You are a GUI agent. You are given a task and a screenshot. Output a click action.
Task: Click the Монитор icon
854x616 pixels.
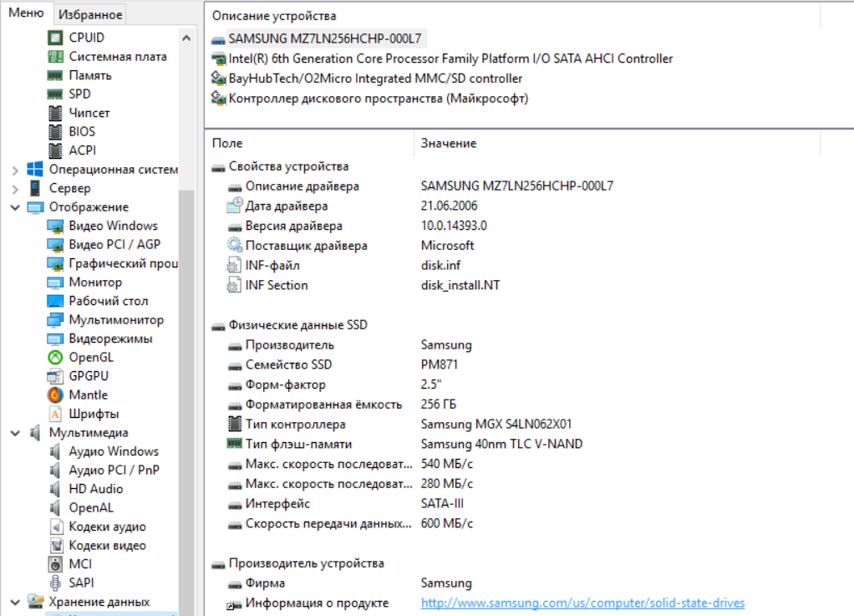[x=55, y=283]
